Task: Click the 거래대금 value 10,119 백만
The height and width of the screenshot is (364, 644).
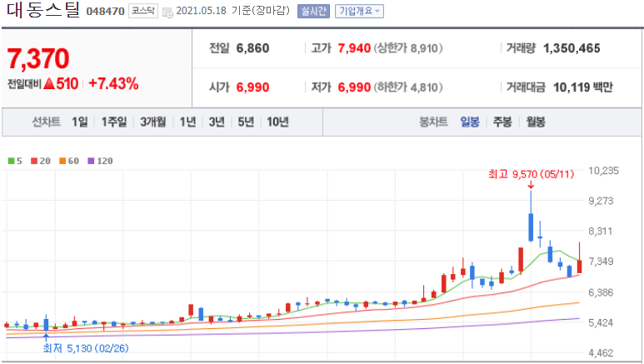Action: [x=583, y=87]
